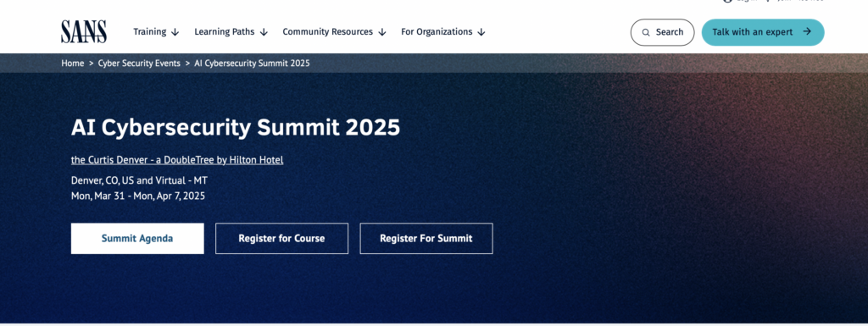Click Register for Course button

point(281,238)
